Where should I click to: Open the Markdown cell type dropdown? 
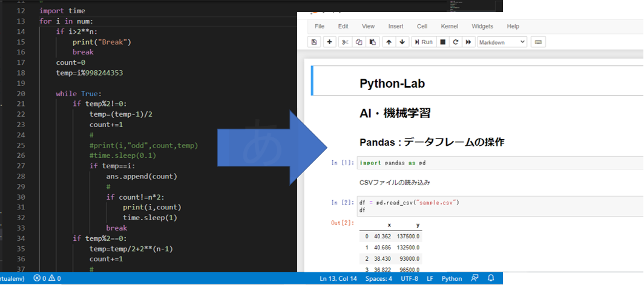pyautogui.click(x=502, y=42)
